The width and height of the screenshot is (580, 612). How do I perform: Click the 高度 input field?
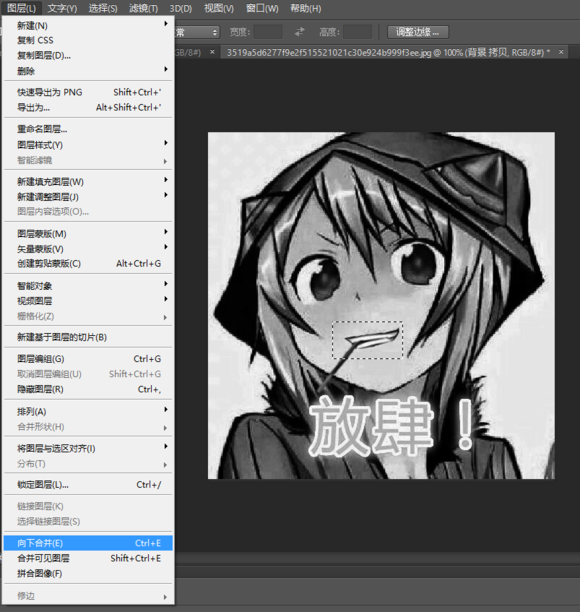pos(357,32)
